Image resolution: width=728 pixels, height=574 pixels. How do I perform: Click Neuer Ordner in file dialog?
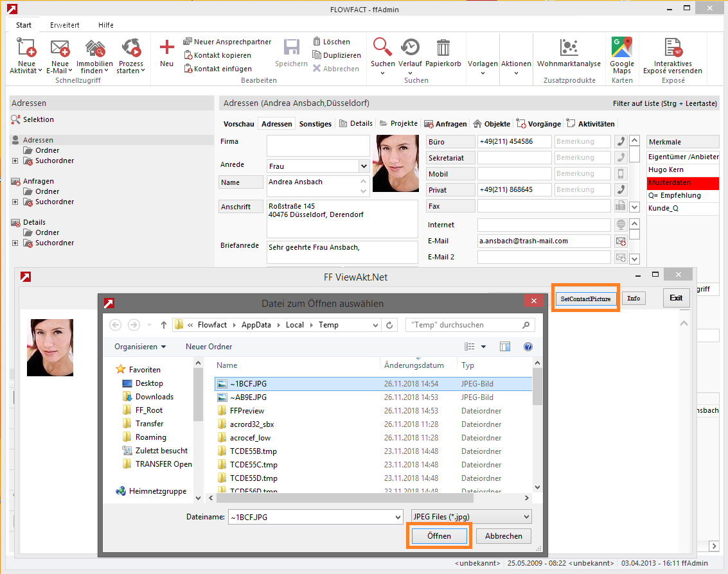(x=208, y=347)
